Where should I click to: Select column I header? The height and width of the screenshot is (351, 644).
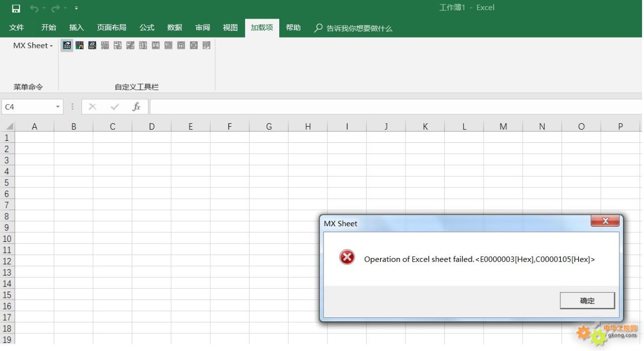click(x=347, y=126)
